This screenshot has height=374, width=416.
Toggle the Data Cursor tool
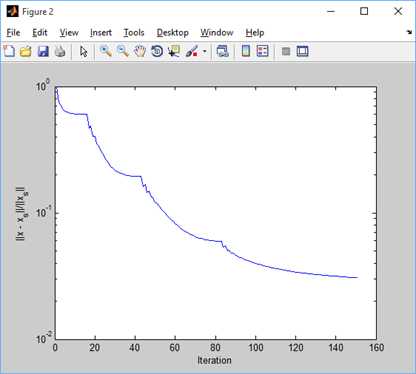[x=174, y=51]
